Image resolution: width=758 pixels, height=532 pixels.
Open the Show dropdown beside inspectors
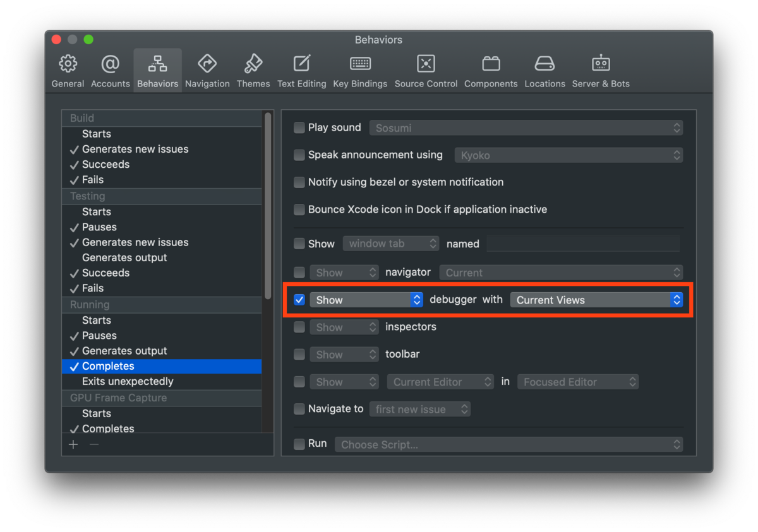(x=344, y=327)
